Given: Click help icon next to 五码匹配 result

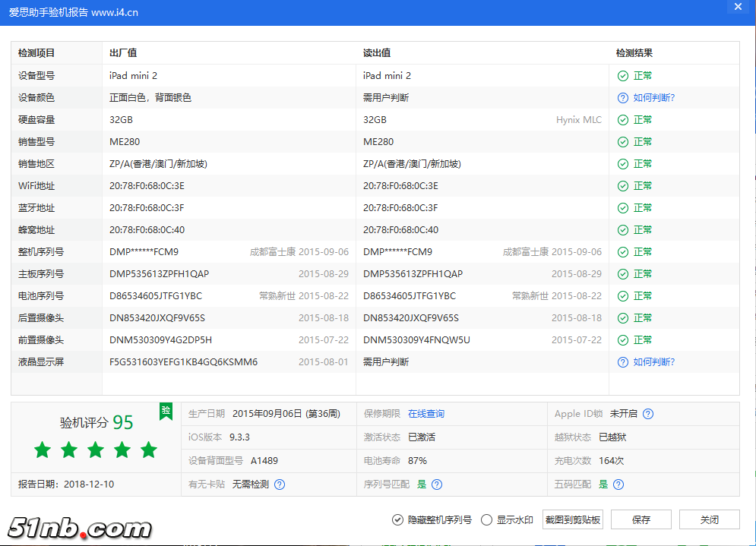Looking at the screenshot, I should [618, 484].
